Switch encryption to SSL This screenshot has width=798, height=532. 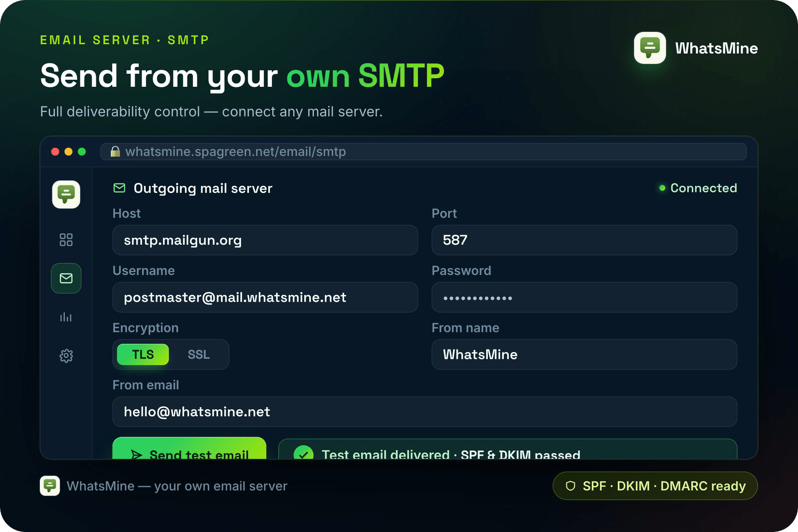coord(199,355)
